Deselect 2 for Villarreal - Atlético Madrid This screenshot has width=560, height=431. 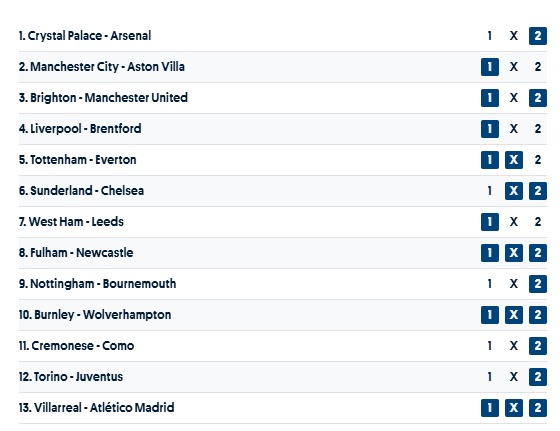click(x=538, y=408)
